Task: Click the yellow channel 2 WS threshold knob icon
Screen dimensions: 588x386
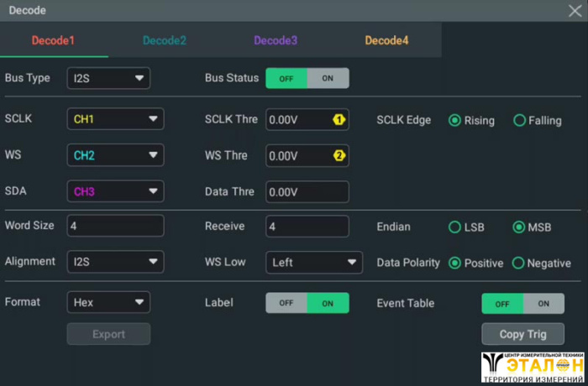Action: coord(339,156)
